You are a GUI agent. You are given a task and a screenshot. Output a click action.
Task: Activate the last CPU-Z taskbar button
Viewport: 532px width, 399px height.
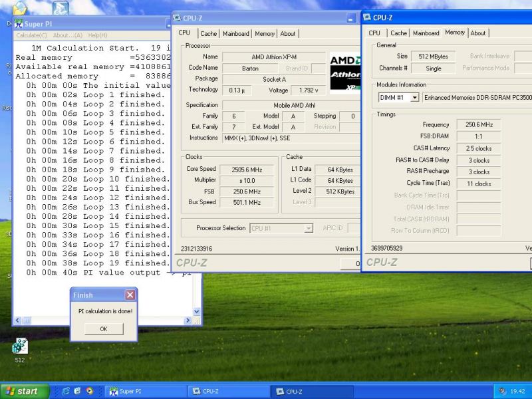[312, 391]
